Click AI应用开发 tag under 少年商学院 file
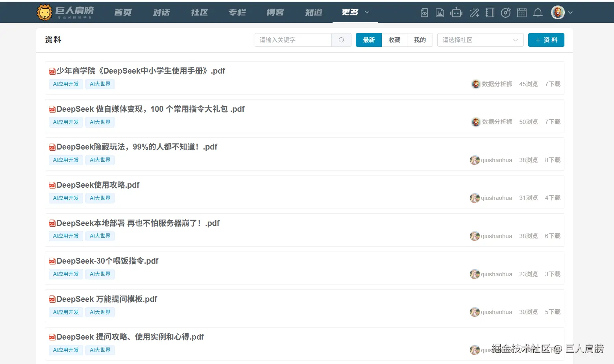This screenshot has width=614, height=364. click(66, 84)
